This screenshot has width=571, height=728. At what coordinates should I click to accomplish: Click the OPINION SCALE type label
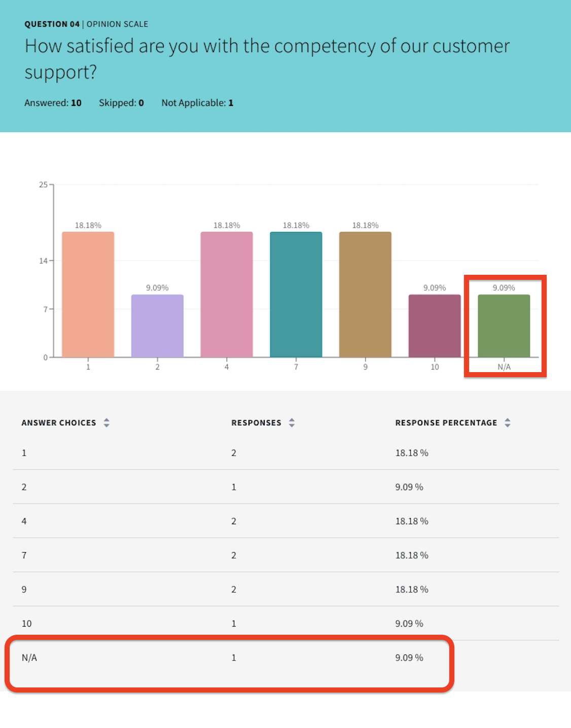tap(118, 24)
